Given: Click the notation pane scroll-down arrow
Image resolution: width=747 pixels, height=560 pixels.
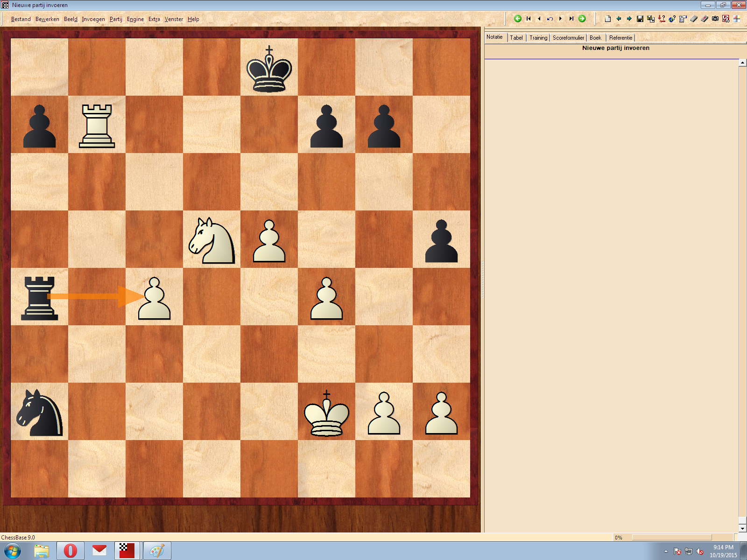Looking at the screenshot, I should pyautogui.click(x=742, y=528).
